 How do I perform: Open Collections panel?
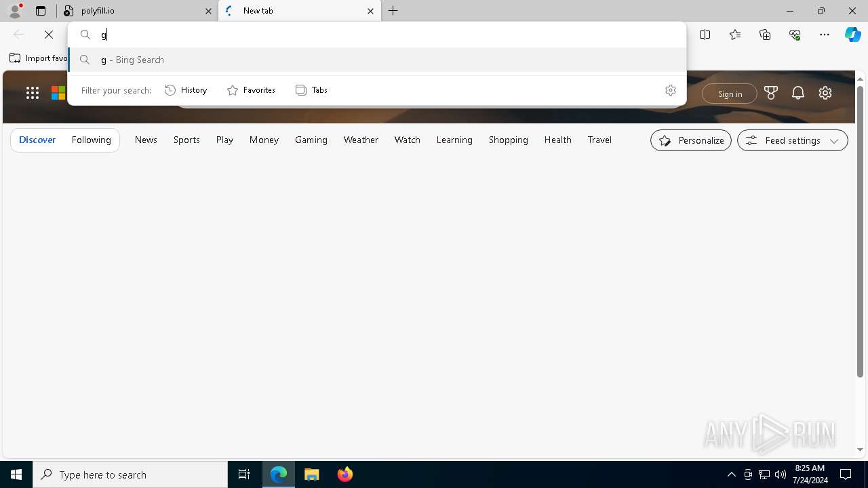[765, 35]
